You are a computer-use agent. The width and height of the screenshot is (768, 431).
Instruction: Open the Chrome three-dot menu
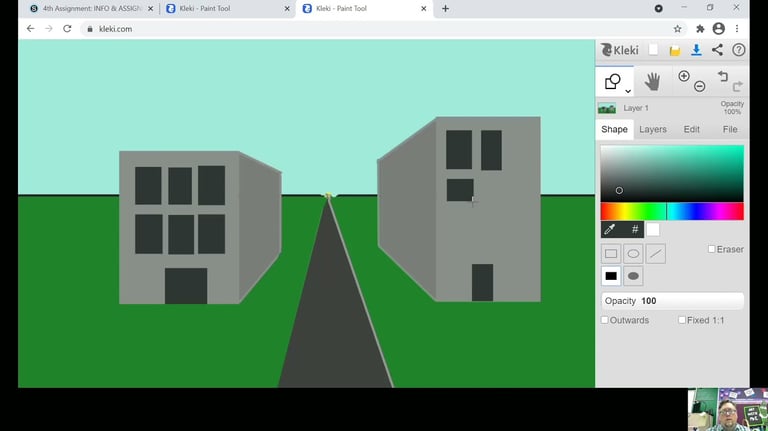737,29
